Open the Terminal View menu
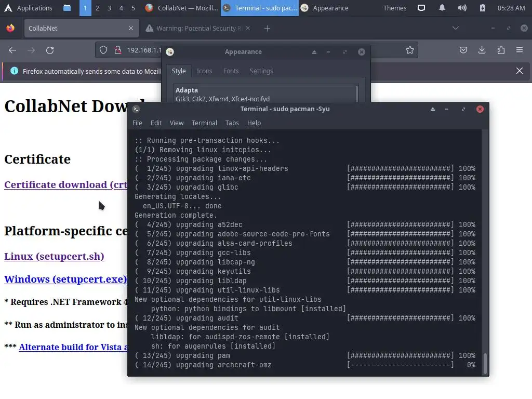 (x=177, y=123)
